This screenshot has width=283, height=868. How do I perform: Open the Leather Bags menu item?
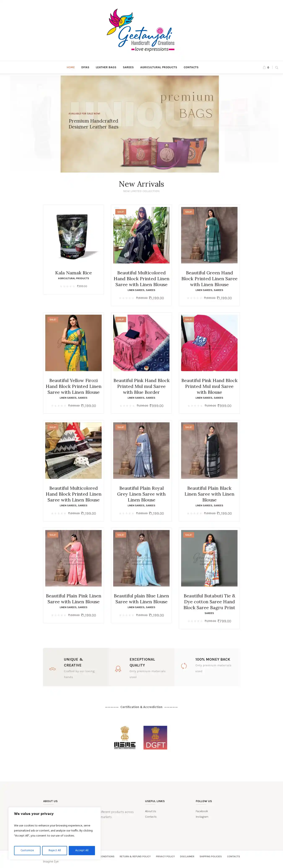pyautogui.click(x=106, y=67)
